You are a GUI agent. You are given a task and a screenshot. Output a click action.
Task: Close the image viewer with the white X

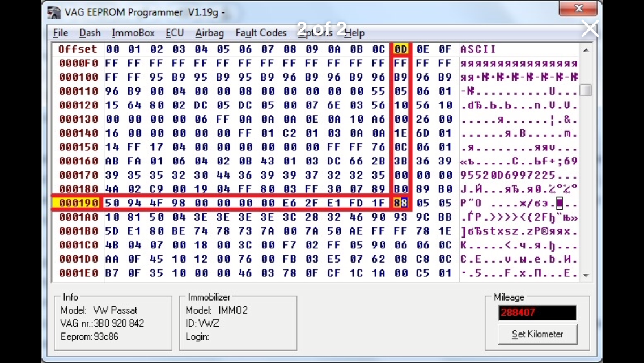pyautogui.click(x=590, y=29)
